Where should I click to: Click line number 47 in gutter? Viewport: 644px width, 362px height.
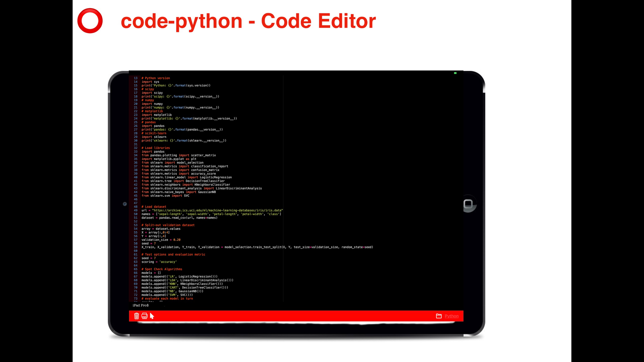pos(135,203)
